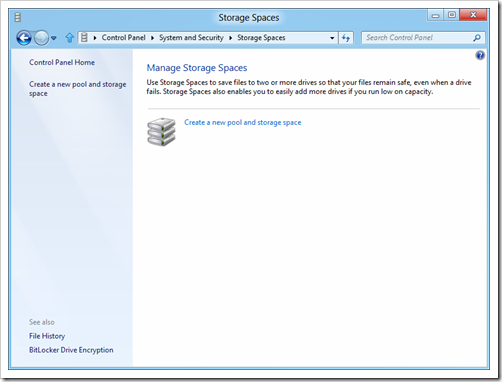
Task: Click the storage icon in address bar
Action: (x=84, y=38)
